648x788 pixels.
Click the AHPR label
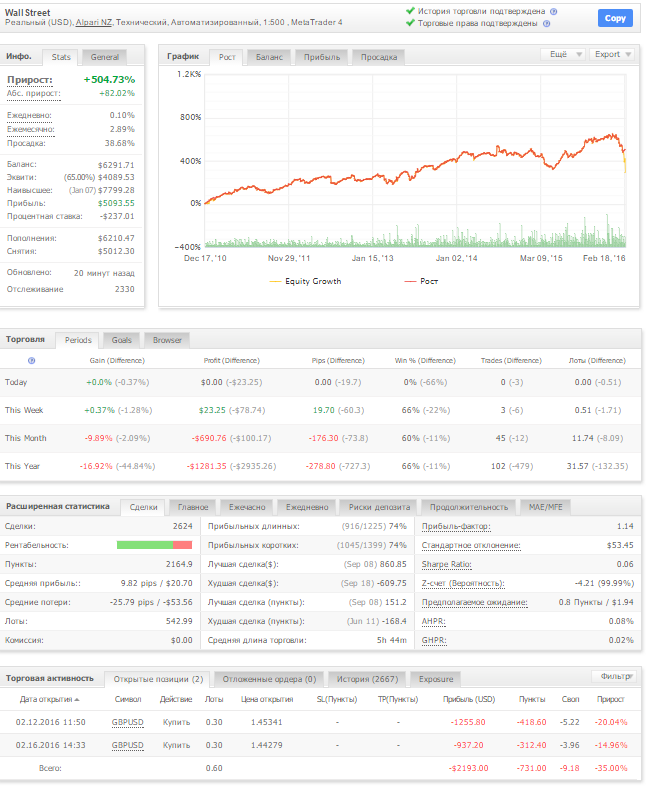pyautogui.click(x=433, y=622)
